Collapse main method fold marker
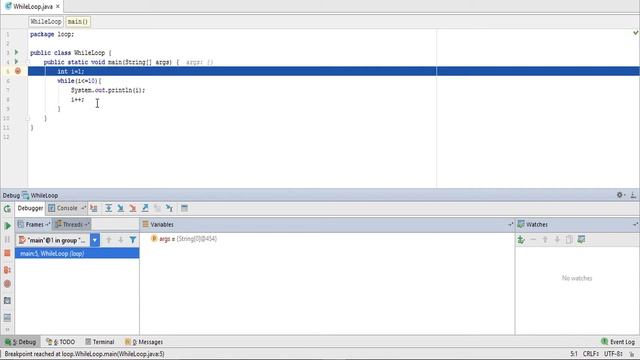640x360 pixels. click(28, 62)
